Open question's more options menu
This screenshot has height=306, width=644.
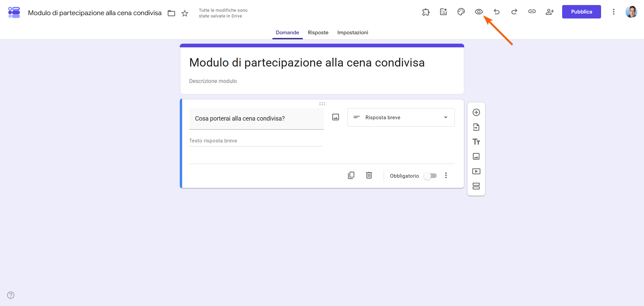pos(446,175)
